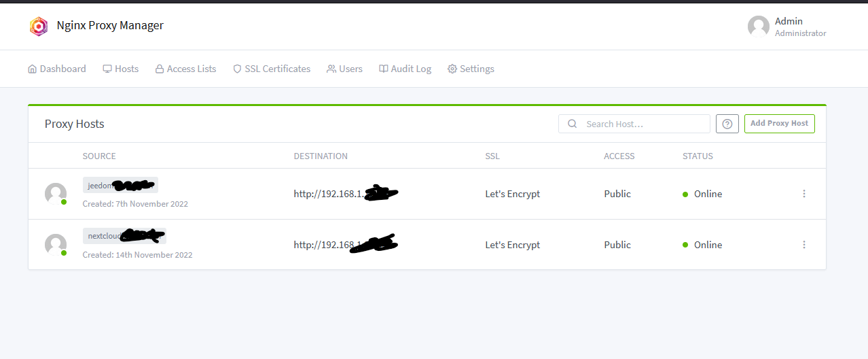Click the jeedom row destination address

[x=346, y=194]
